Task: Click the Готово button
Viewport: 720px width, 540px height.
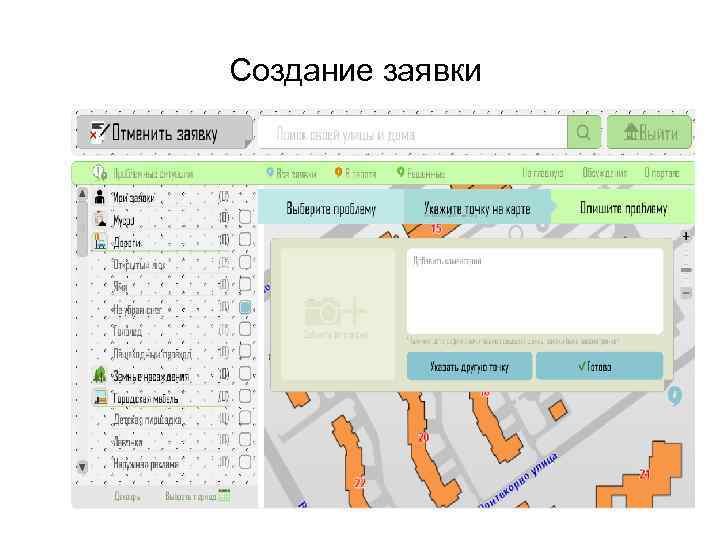Action: [599, 366]
